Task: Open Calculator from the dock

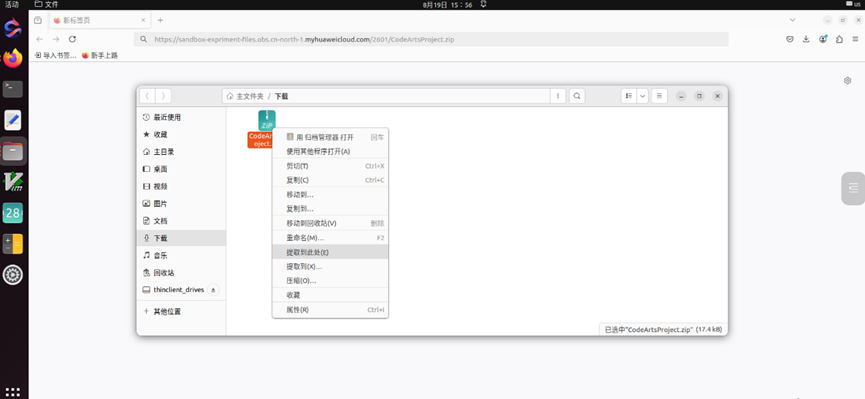Action: point(13,243)
